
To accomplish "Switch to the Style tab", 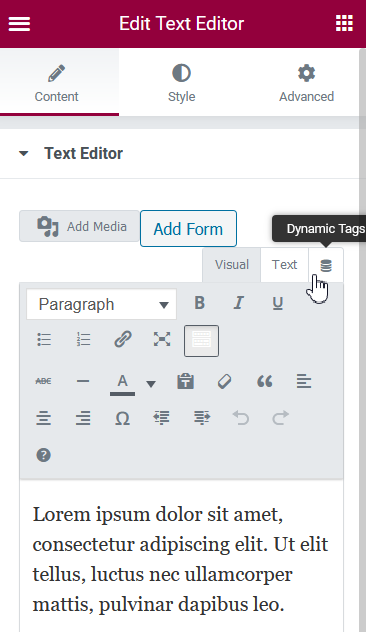I will (181, 82).
